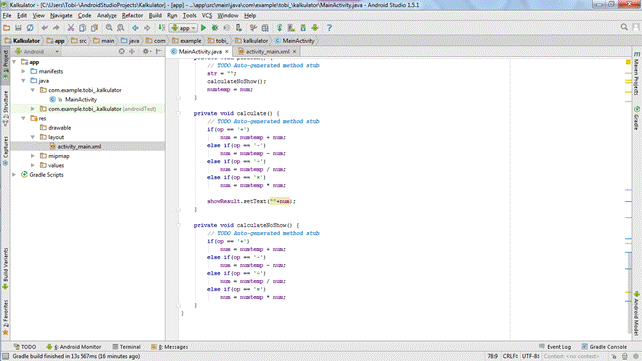Expand the mipmap folder
642x361 pixels.
coord(33,156)
